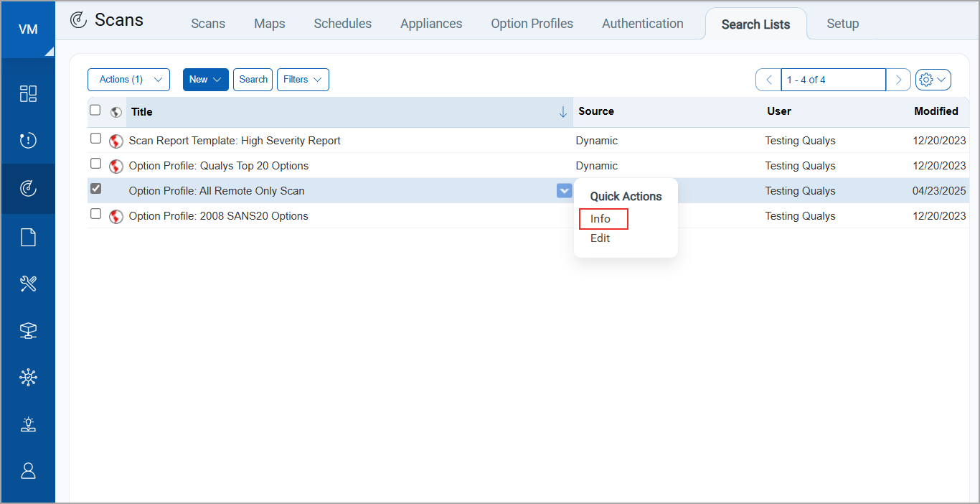The width and height of the screenshot is (980, 504).
Task: Check the Qualys Top 20 Options checkbox
Action: (x=95, y=164)
